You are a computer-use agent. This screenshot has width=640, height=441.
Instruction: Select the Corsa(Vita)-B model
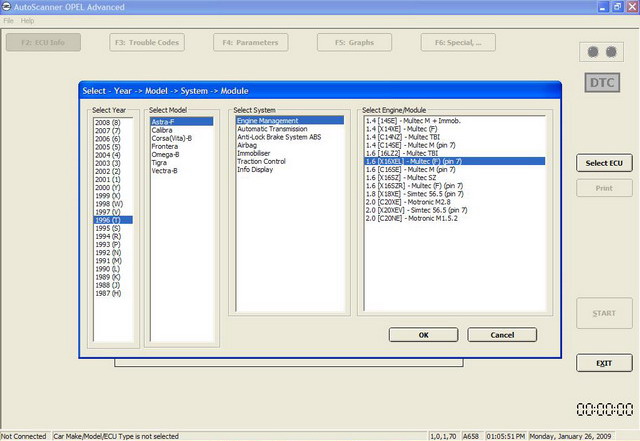click(182, 138)
